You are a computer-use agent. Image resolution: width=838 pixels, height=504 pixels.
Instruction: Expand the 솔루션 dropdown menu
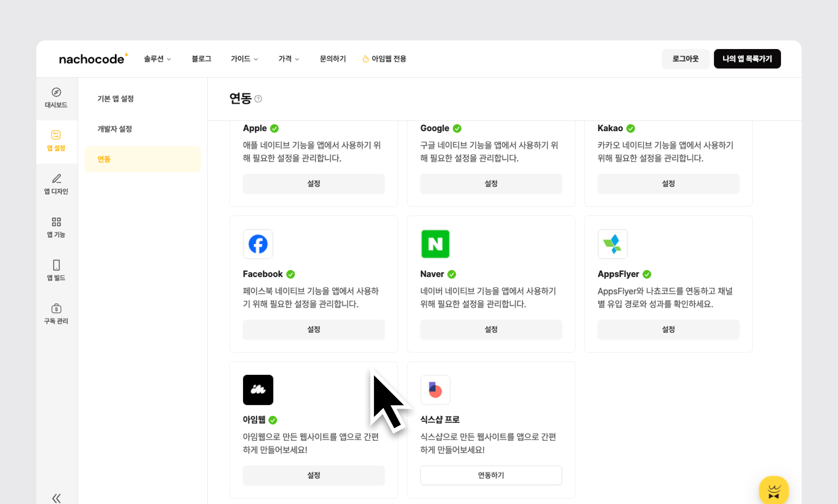pyautogui.click(x=157, y=59)
